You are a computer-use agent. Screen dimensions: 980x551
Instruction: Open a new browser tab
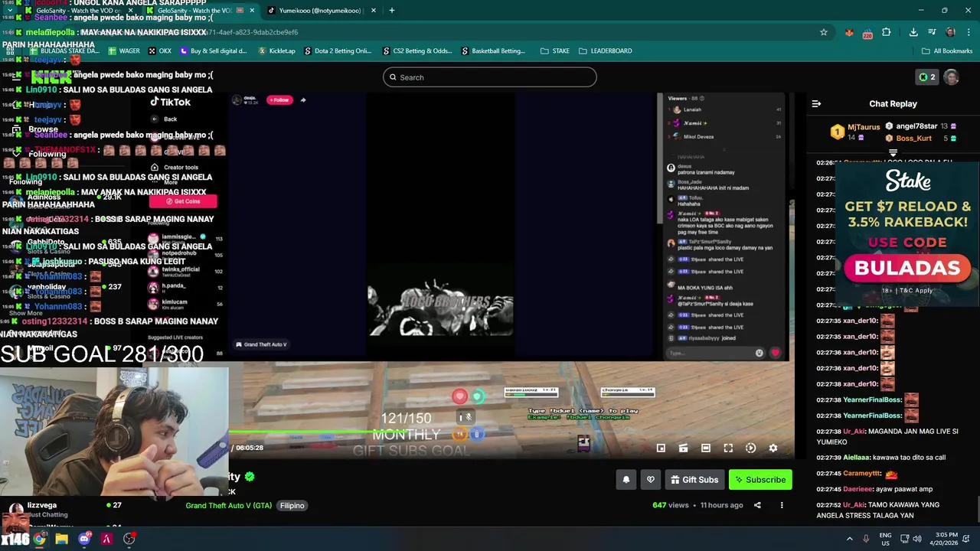(391, 11)
